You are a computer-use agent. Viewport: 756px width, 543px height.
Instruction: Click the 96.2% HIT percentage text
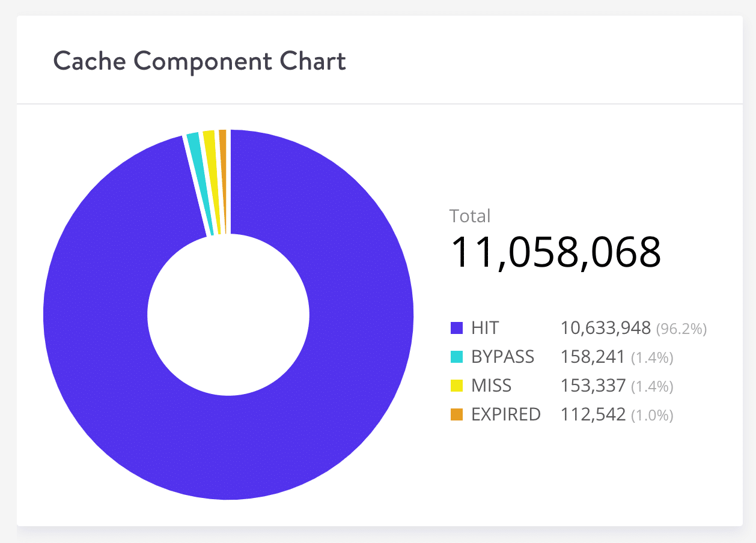point(680,329)
